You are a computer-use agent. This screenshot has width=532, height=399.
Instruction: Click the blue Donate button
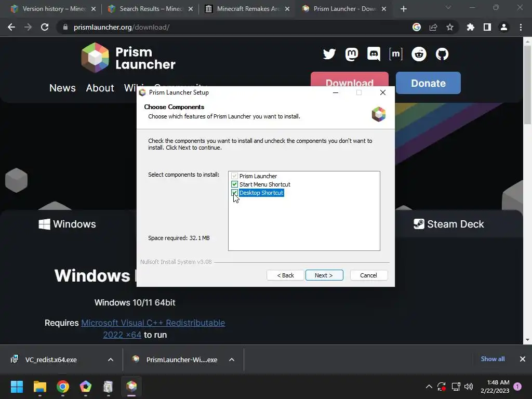point(428,83)
